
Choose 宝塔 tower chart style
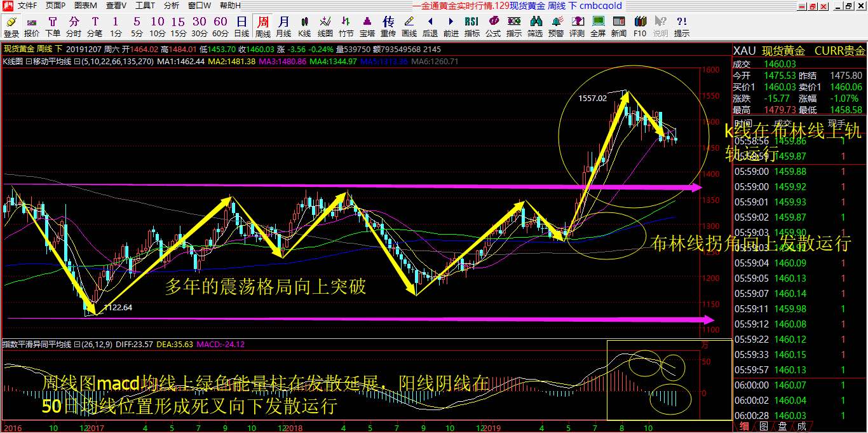367,27
